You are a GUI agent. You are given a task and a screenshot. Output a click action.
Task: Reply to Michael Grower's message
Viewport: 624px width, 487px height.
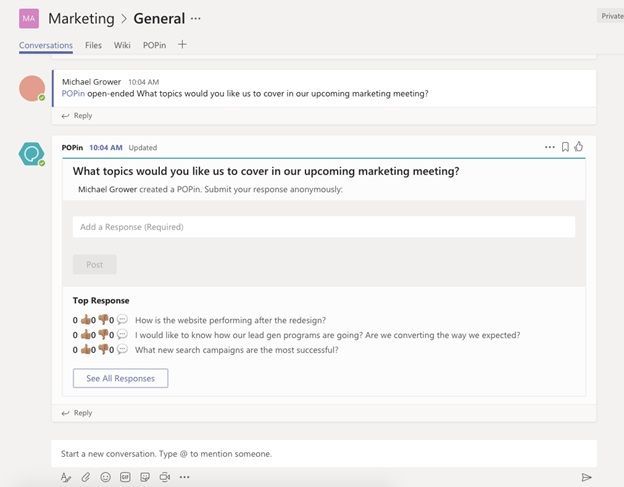(78, 116)
